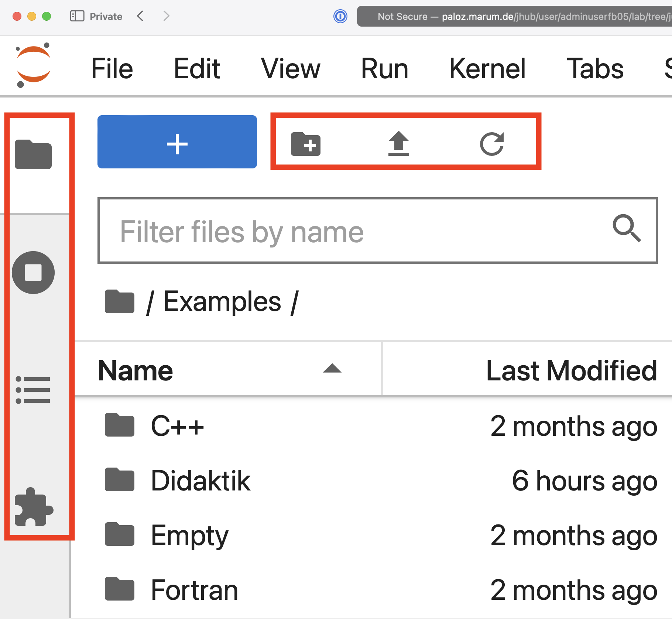Open the Running Terminals and Kernels panel
Screen dimensions: 672x619
[x=33, y=273]
